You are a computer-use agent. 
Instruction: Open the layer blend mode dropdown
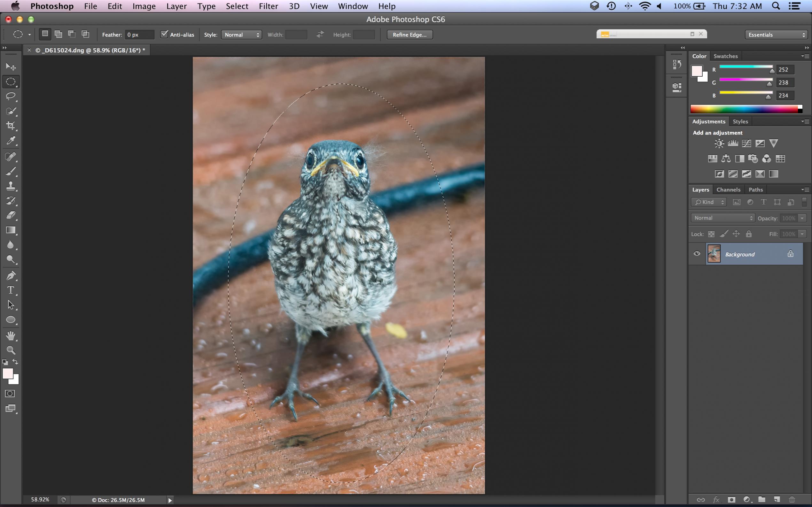(x=723, y=218)
